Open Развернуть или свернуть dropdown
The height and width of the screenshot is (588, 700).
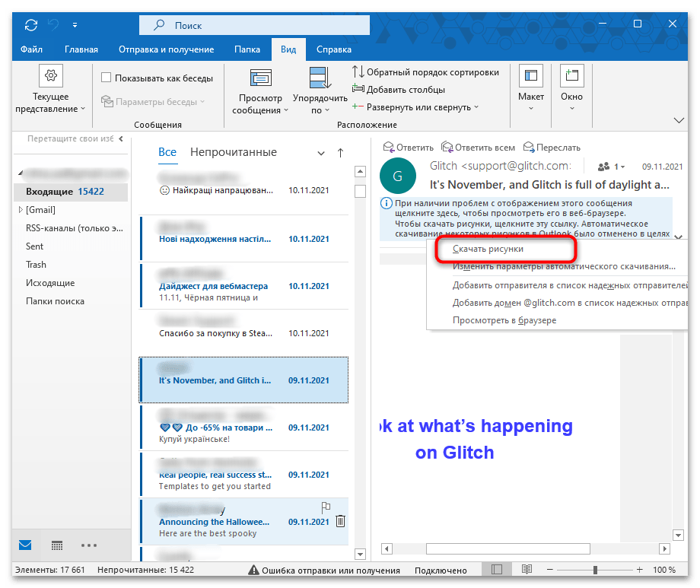coord(415,107)
